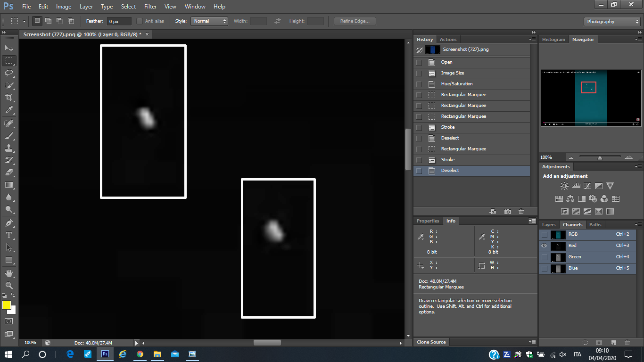The width and height of the screenshot is (644, 362).
Task: Toggle visibility of the Red channel
Action: point(545,246)
